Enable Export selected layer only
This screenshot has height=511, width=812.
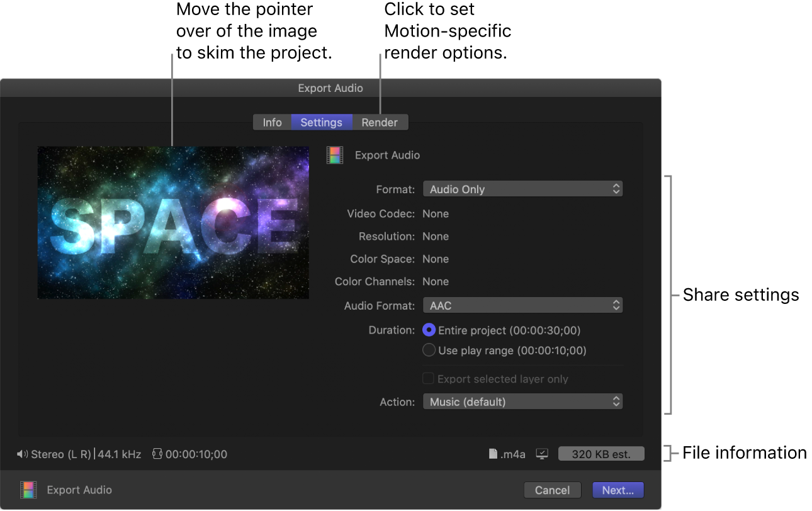tap(428, 378)
